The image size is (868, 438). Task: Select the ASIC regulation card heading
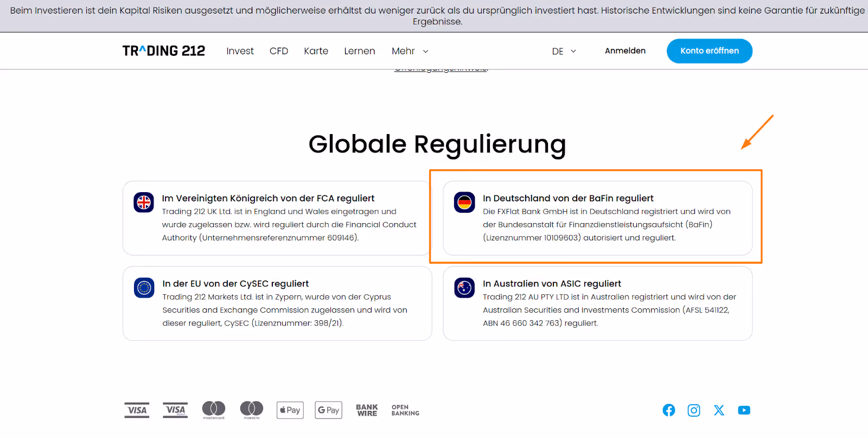click(x=552, y=283)
